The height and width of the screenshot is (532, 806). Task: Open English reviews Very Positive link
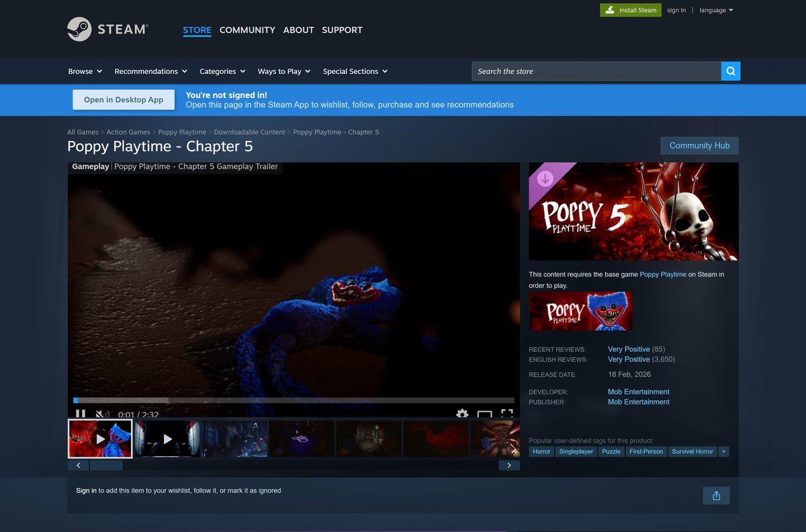pos(629,359)
